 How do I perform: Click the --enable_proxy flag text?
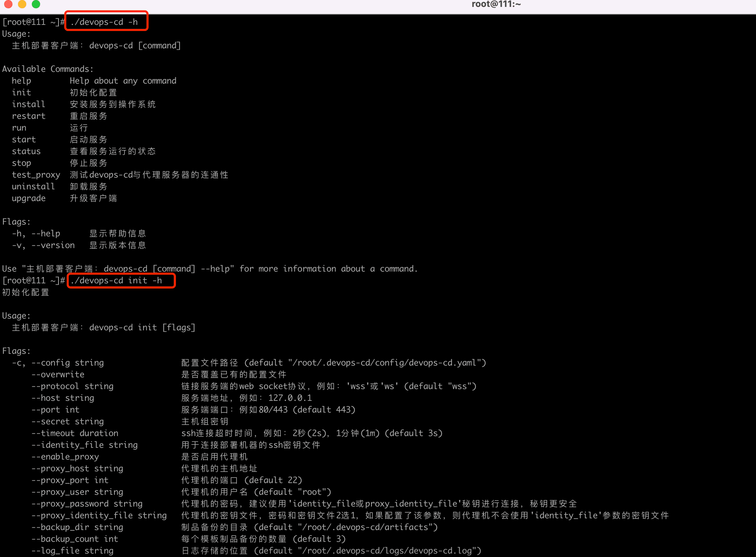tap(65, 457)
